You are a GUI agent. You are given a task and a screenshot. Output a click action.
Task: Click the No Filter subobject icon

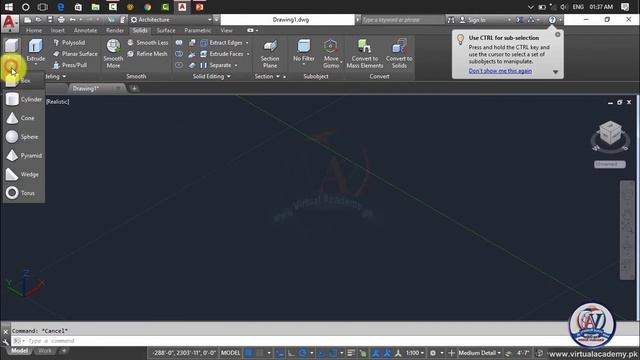click(304, 46)
